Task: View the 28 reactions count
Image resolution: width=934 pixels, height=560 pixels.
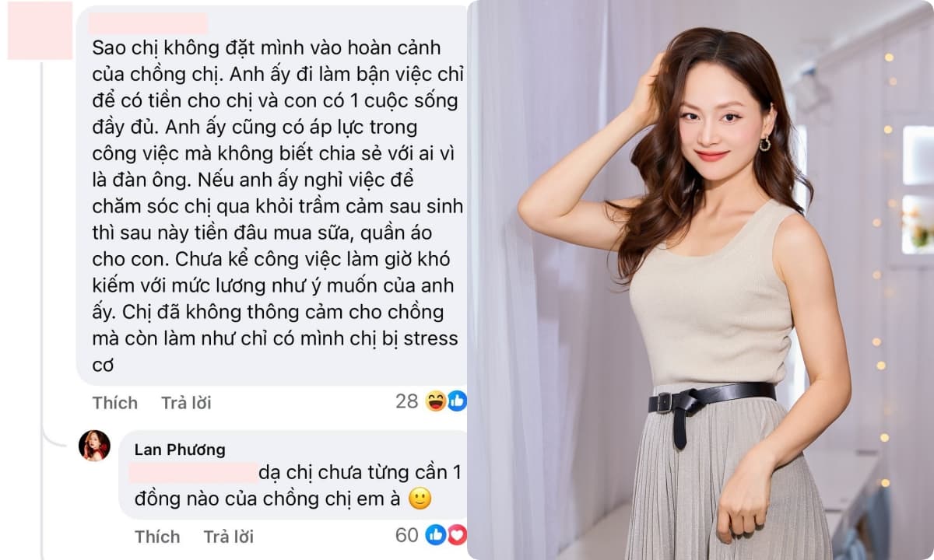Action: click(x=407, y=401)
